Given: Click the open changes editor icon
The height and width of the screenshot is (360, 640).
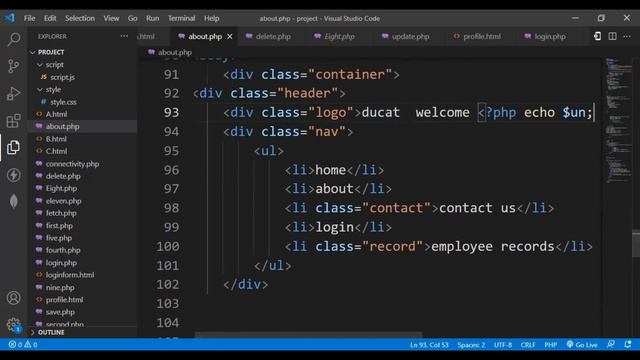Looking at the screenshot, I should click(597, 36).
